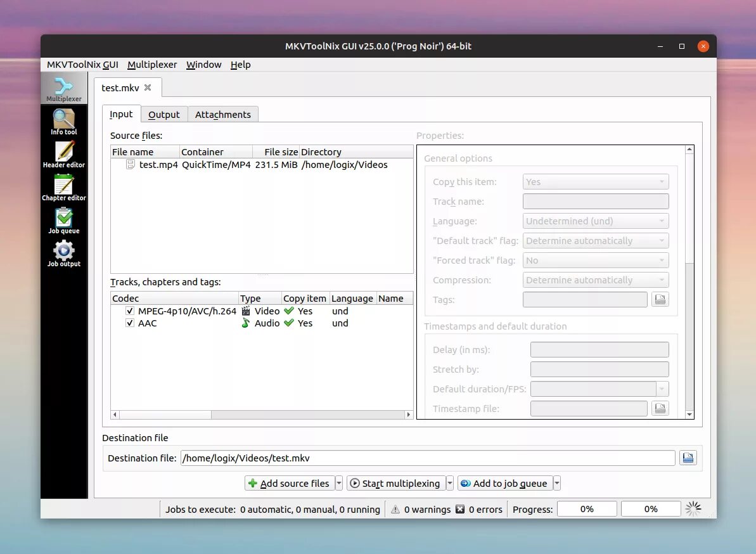Image resolution: width=756 pixels, height=554 pixels.
Task: Click the Track name field
Action: pos(596,202)
